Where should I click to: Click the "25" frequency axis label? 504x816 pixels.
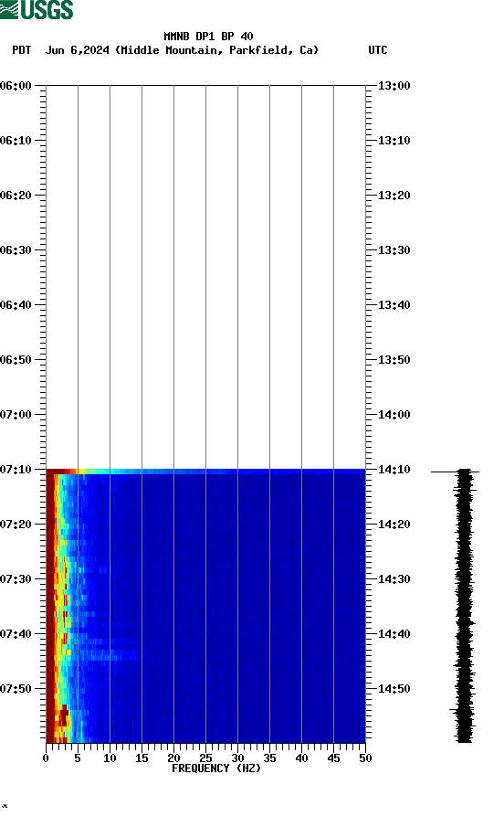(205, 758)
